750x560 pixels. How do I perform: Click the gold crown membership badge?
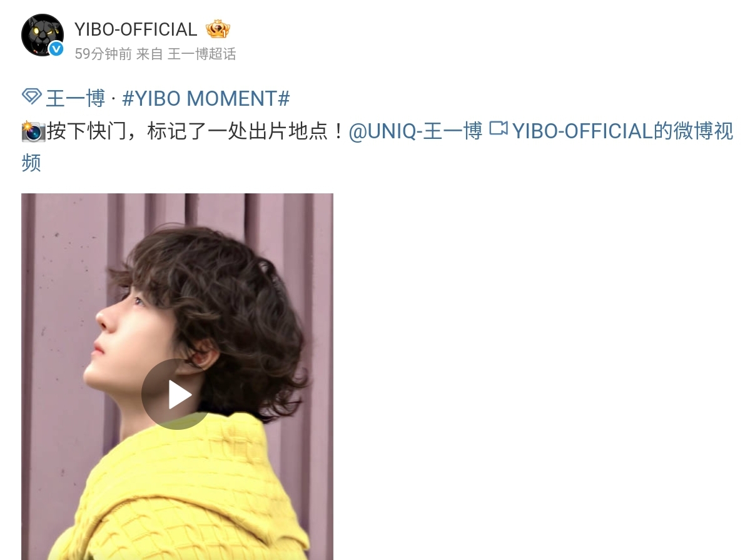click(218, 29)
